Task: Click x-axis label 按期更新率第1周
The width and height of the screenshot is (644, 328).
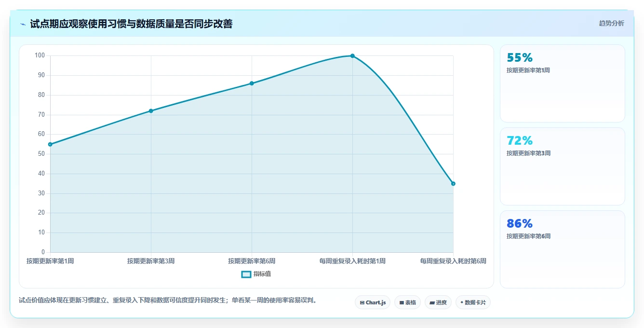Action: pyautogui.click(x=50, y=261)
